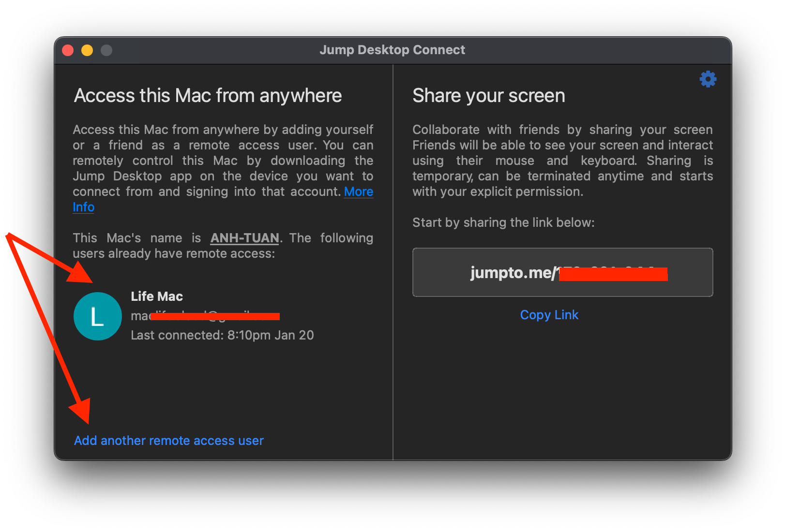
Task: Click the yellow minimize window button
Action: 87,50
